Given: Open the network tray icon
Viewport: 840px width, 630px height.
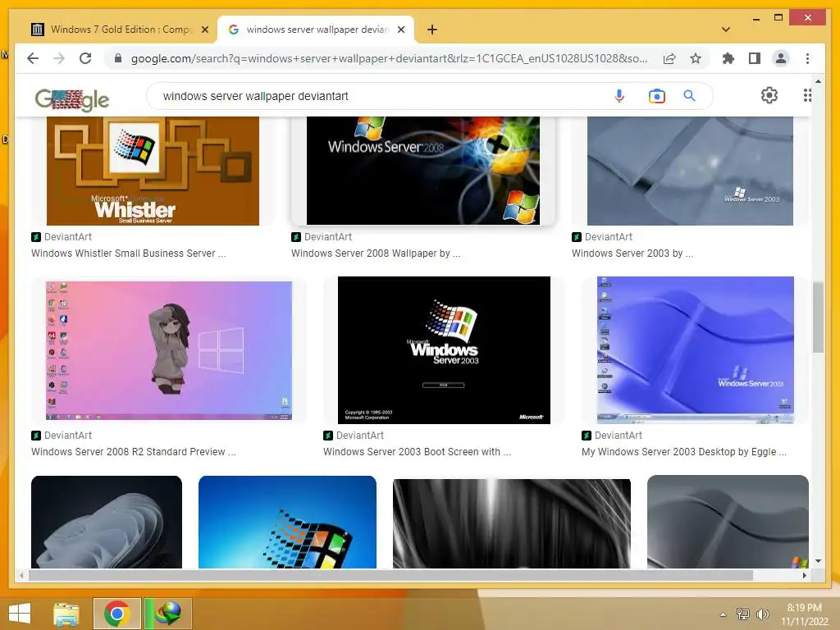Looking at the screenshot, I should tap(742, 614).
